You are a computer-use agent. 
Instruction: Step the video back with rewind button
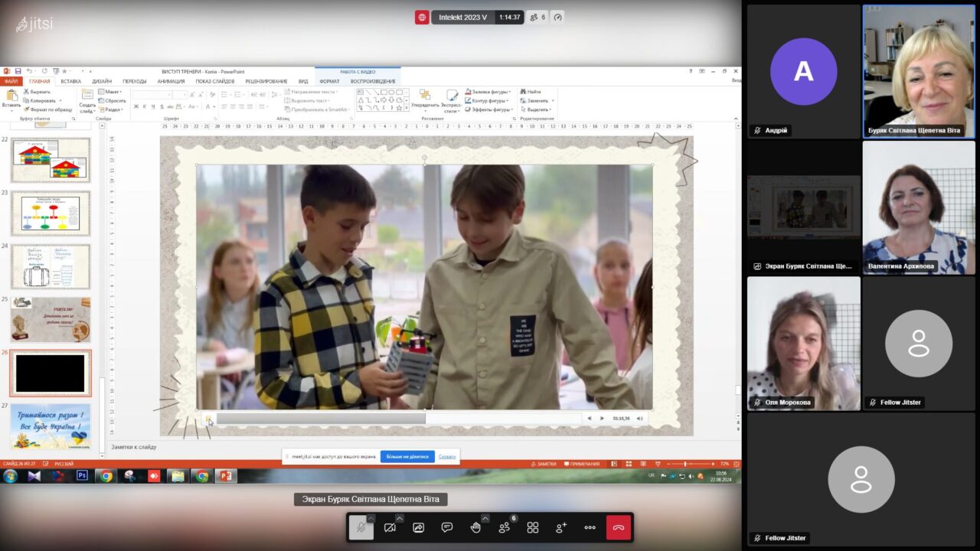coord(589,419)
